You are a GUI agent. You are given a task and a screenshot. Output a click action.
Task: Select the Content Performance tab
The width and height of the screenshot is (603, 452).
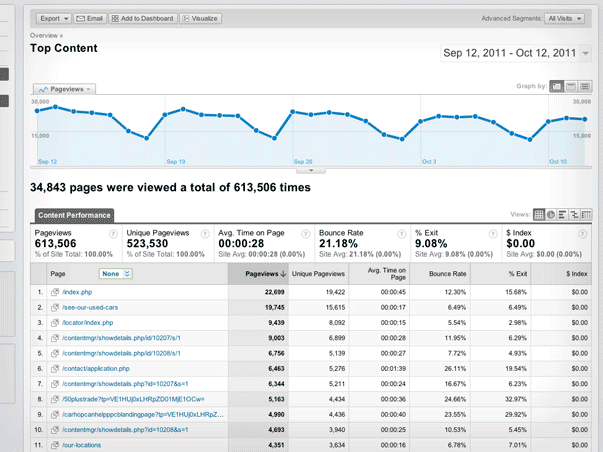coord(74,215)
